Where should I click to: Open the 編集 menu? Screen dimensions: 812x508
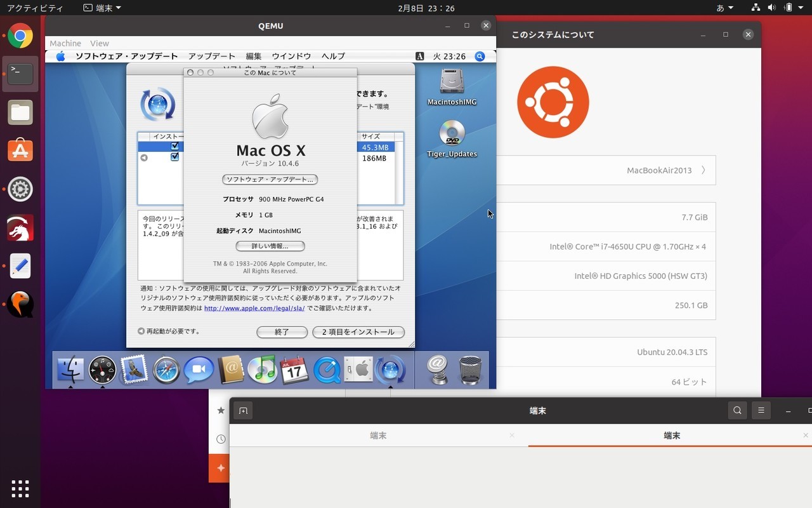tap(254, 57)
